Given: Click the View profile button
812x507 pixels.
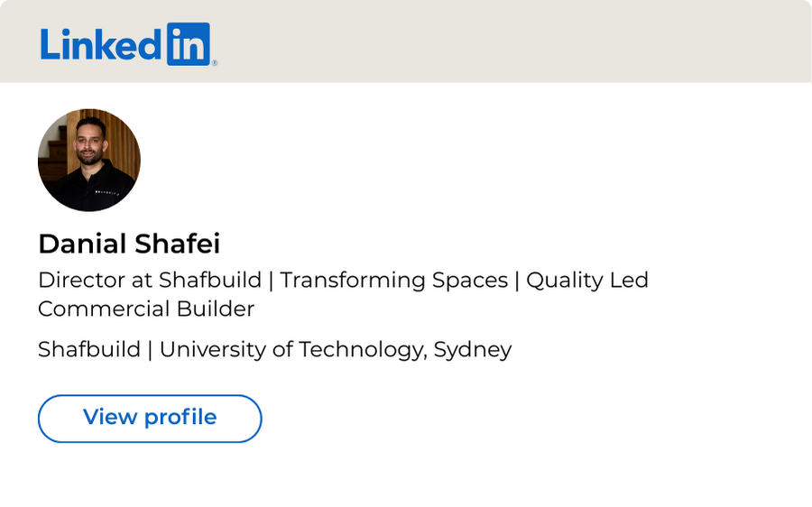Looking at the screenshot, I should coord(150,419).
